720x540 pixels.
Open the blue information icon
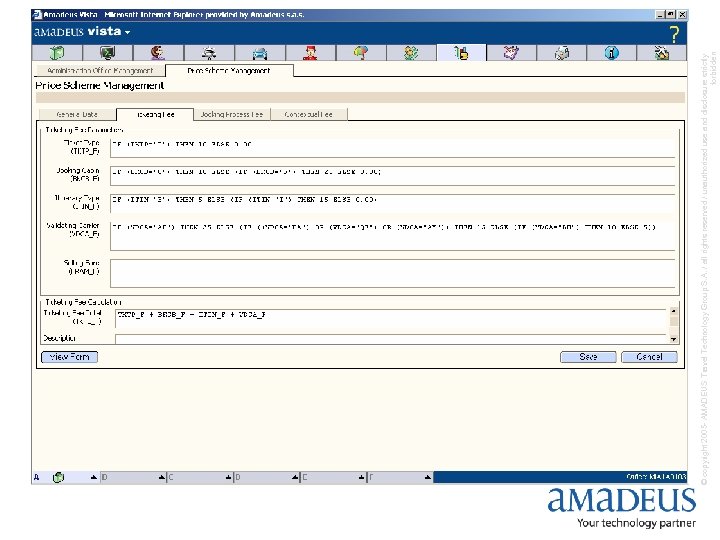point(612,53)
